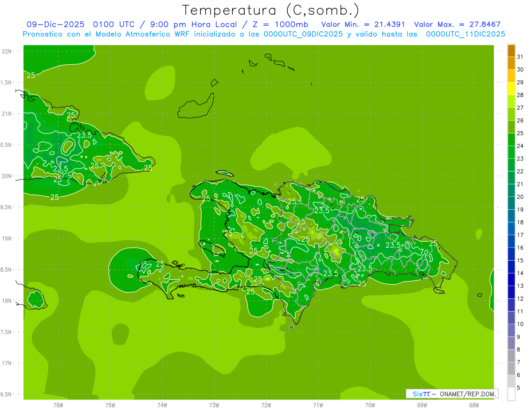Click the legend value '17'
Image resolution: width=532 pixels, height=411 pixels.
(x=520, y=235)
